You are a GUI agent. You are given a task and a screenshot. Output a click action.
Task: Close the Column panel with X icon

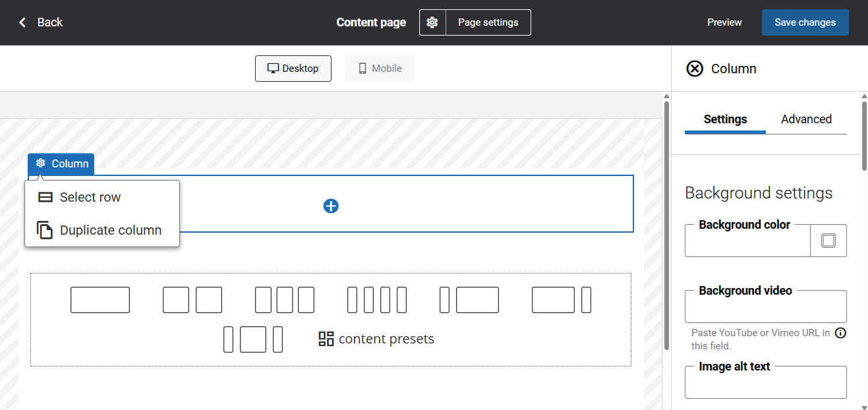point(695,69)
